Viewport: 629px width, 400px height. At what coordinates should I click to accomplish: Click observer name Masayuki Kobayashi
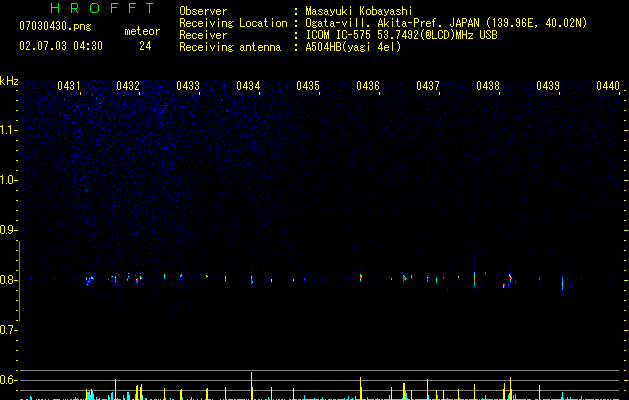[359, 11]
